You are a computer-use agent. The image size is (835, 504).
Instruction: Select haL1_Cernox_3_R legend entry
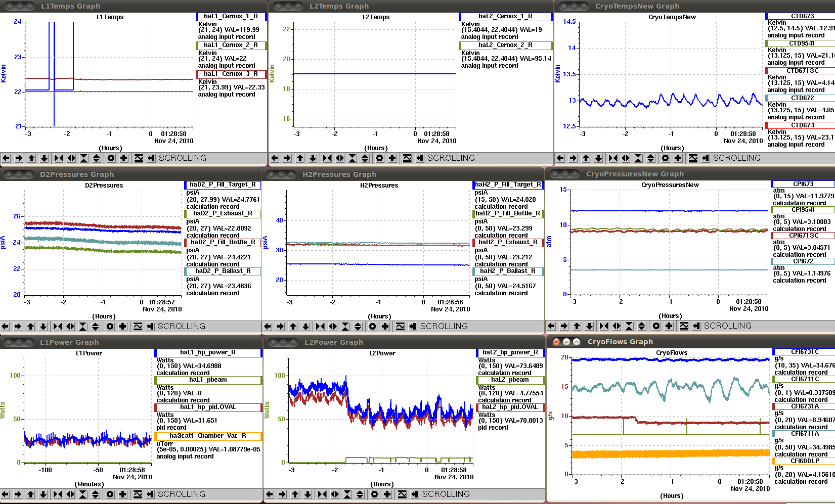[231, 74]
